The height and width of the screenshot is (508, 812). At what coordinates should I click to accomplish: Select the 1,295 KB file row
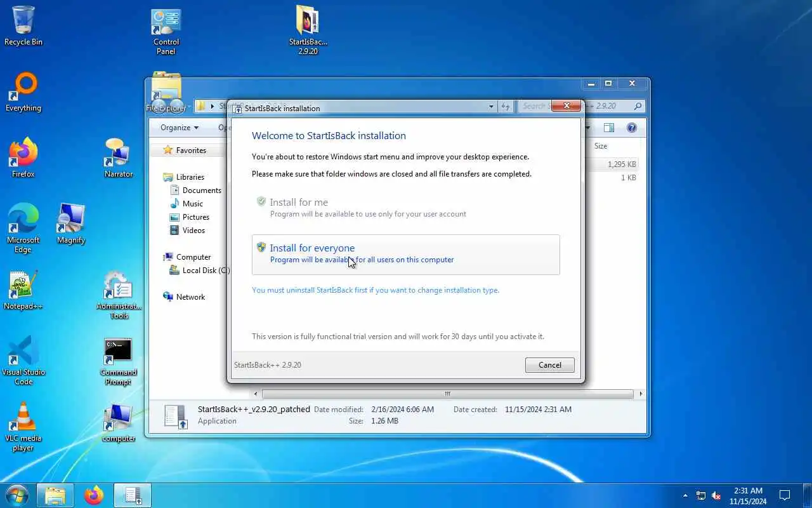coord(612,164)
